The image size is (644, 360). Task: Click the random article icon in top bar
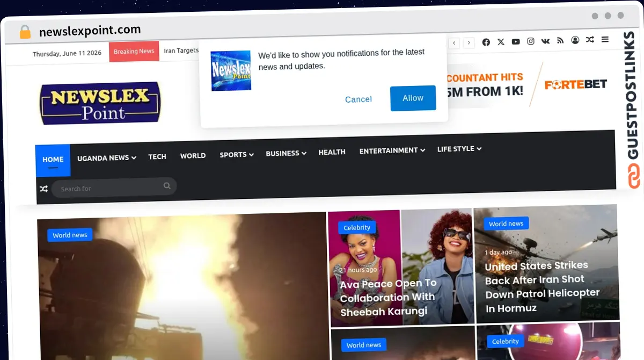[x=590, y=40]
